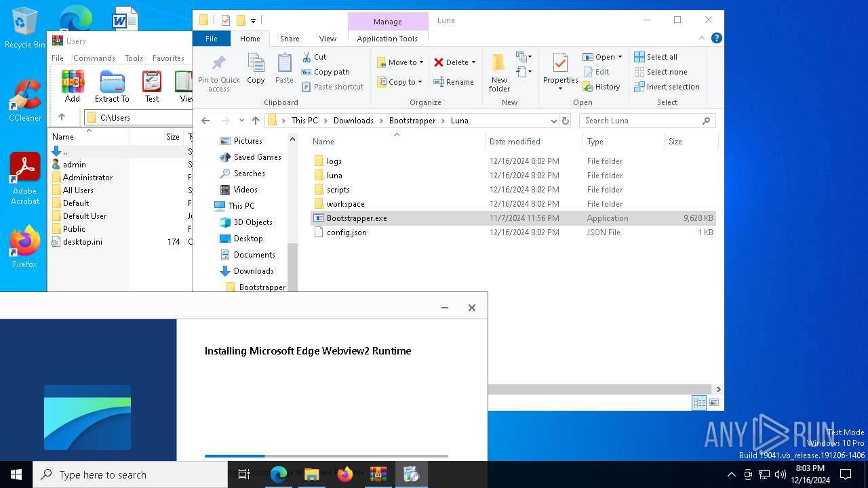The width and height of the screenshot is (868, 488).
Task: Open file History from ribbon
Action: (x=601, y=87)
